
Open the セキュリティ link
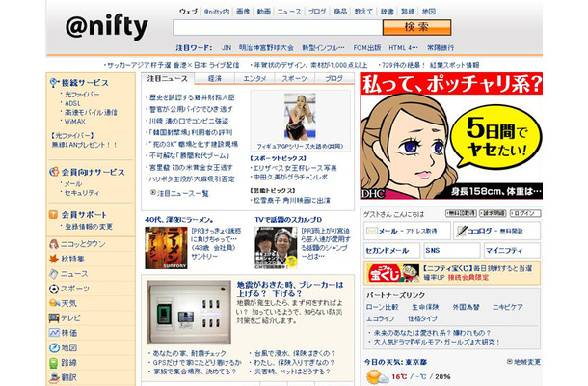[x=82, y=193]
